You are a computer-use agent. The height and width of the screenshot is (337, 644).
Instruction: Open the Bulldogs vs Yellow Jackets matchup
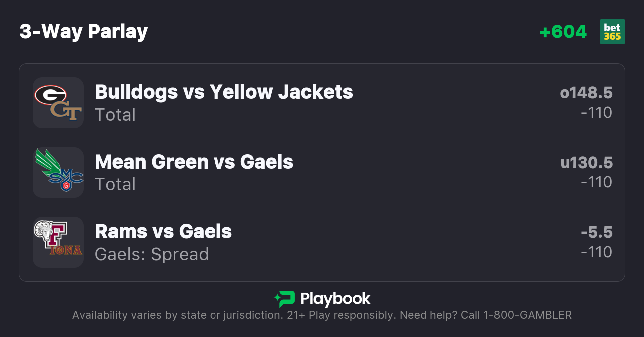(x=224, y=92)
